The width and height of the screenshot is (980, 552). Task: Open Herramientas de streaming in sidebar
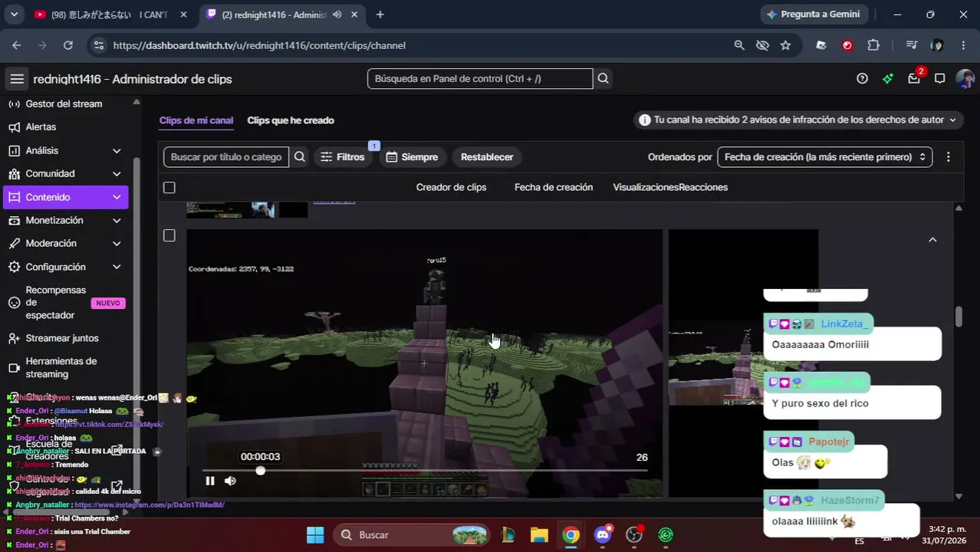click(61, 367)
